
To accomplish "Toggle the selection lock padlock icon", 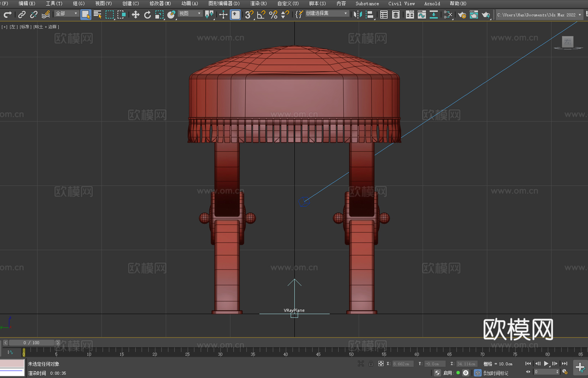I will (371, 364).
